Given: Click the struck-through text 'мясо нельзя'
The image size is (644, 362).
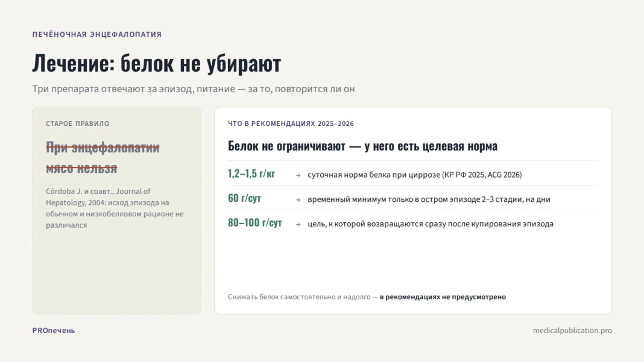Looking at the screenshot, I should [x=81, y=168].
